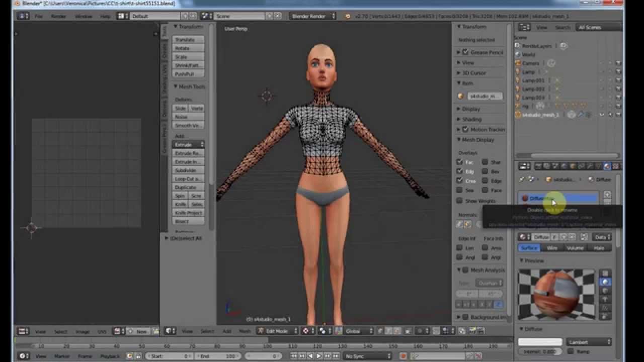This screenshot has height=362, width=644.
Task: Switch to the Wire material type tab
Action: (552, 248)
